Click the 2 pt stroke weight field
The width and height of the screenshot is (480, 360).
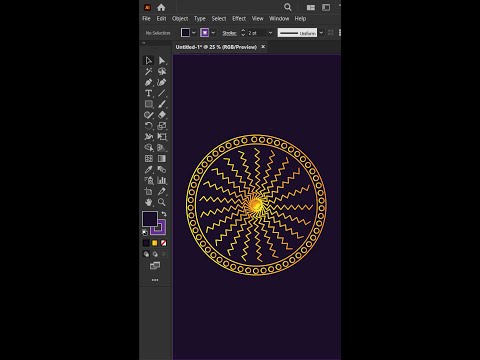click(x=257, y=33)
